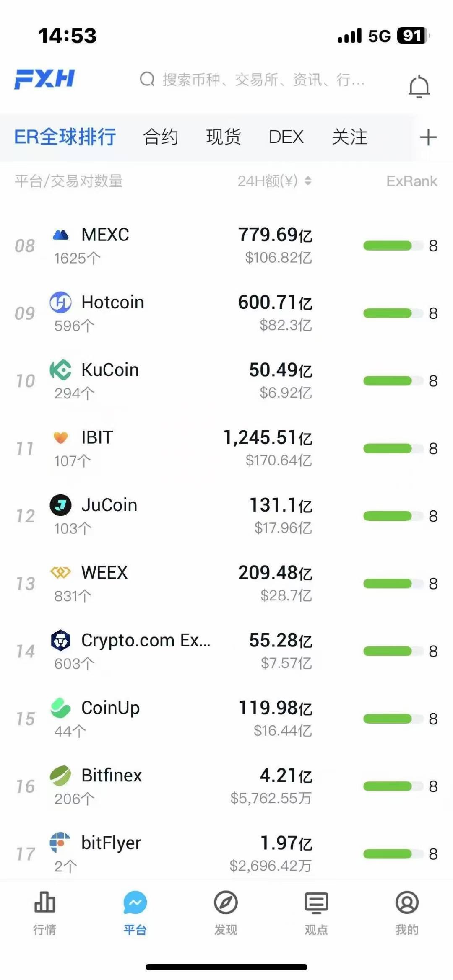The image size is (453, 980).
Task: Tap the KuCoin exchange logo
Action: click(x=61, y=370)
